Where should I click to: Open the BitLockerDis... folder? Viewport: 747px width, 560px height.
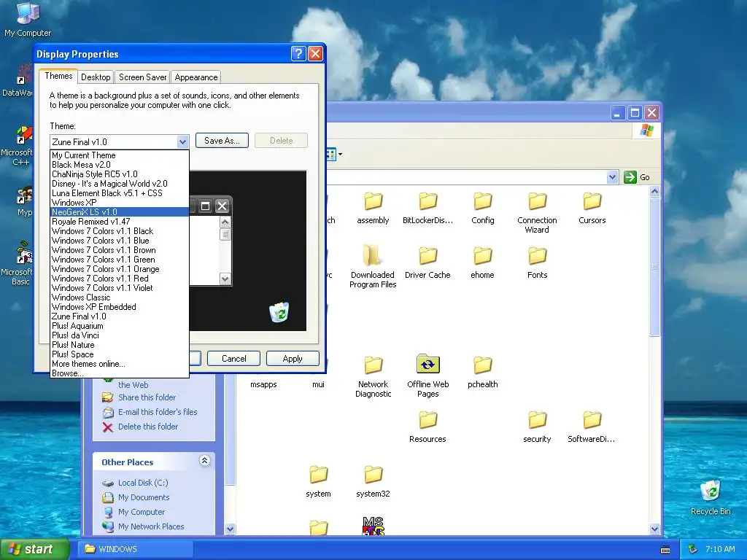pos(427,208)
